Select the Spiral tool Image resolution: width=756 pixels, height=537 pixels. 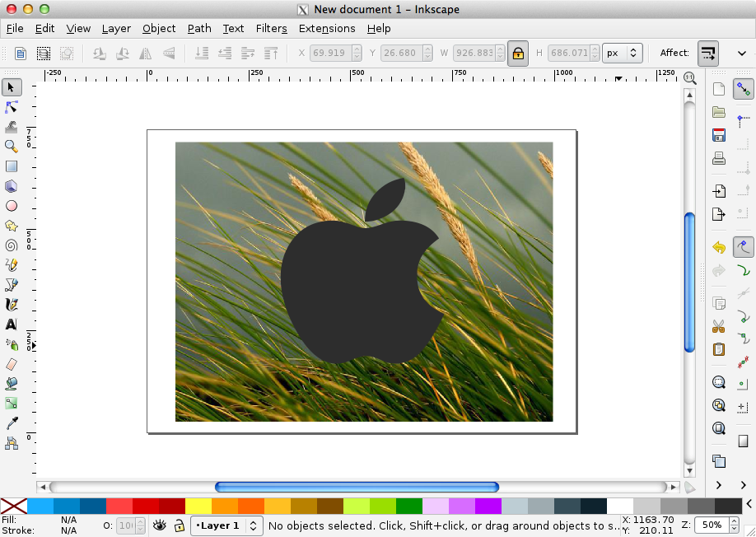pyautogui.click(x=12, y=245)
